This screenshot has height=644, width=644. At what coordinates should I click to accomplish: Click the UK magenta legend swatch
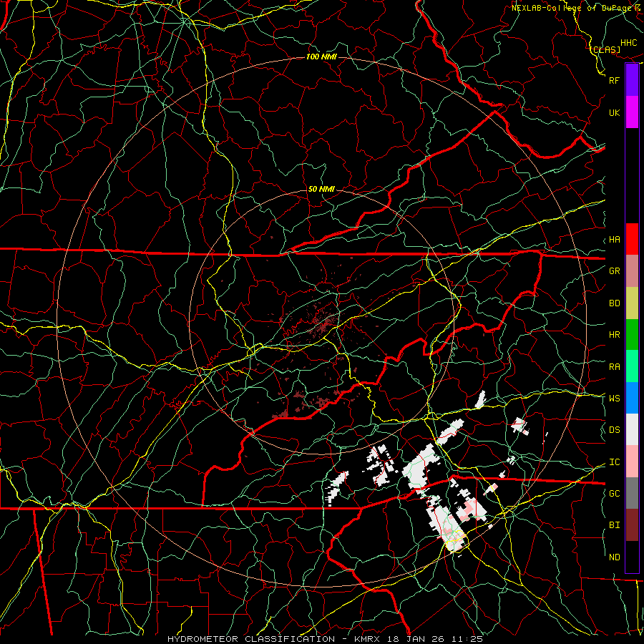pos(632,112)
